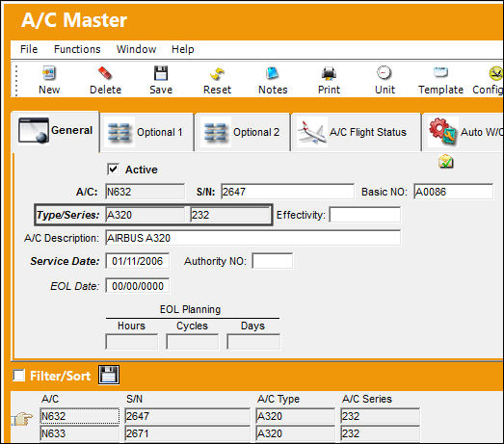Select N633 in the A/C list
Image resolution: width=504 pixels, height=444 pixels.
pyautogui.click(x=79, y=433)
